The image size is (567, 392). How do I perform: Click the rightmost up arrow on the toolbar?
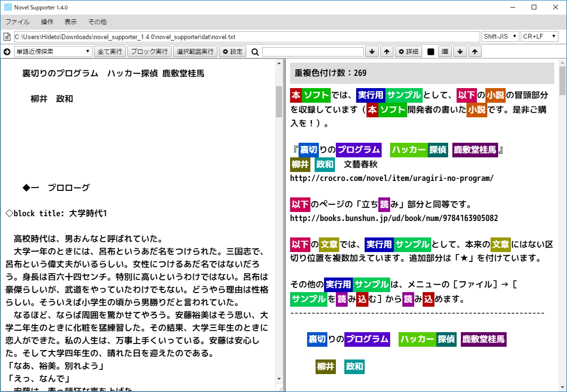[474, 52]
